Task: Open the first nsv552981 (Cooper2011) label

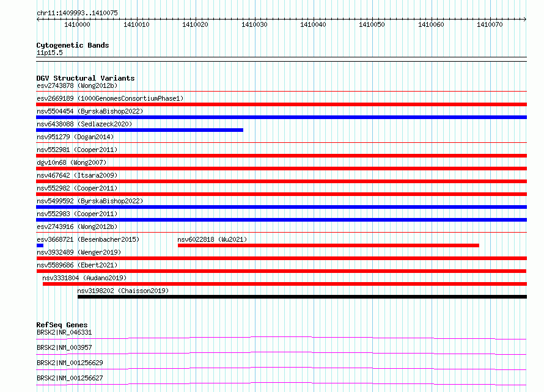Action: pos(77,150)
